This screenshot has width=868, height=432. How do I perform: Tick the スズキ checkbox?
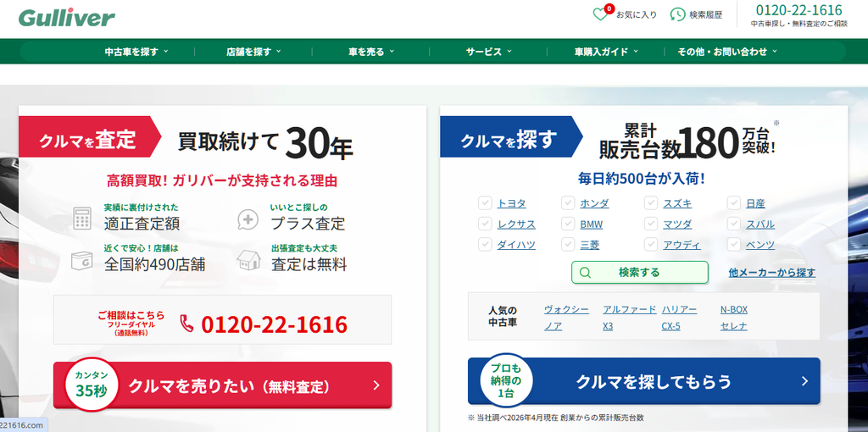coord(651,203)
